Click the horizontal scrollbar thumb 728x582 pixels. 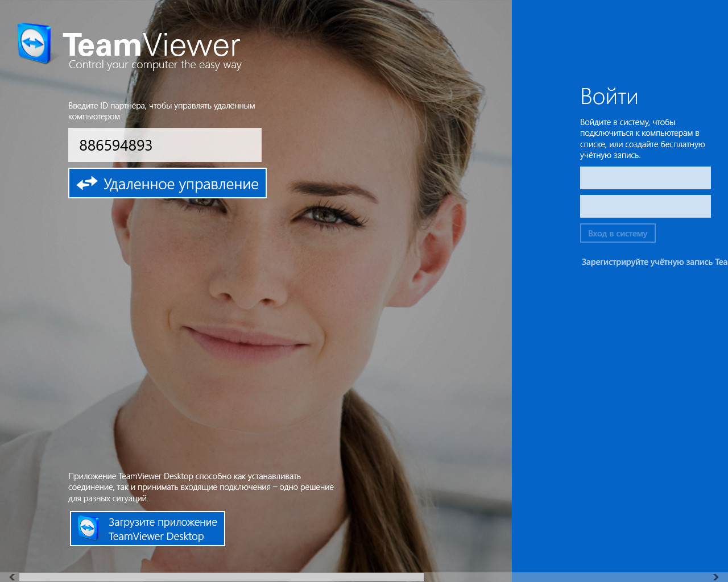[221, 577]
